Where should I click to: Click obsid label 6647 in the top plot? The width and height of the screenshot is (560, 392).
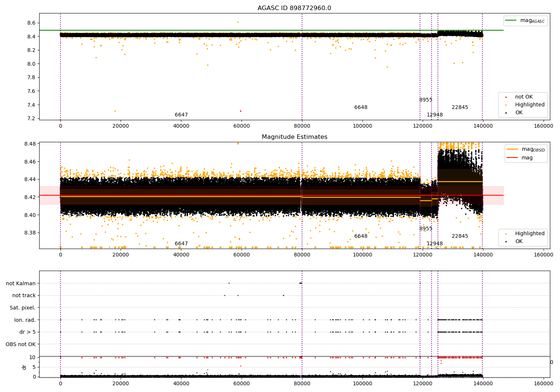pos(181,115)
